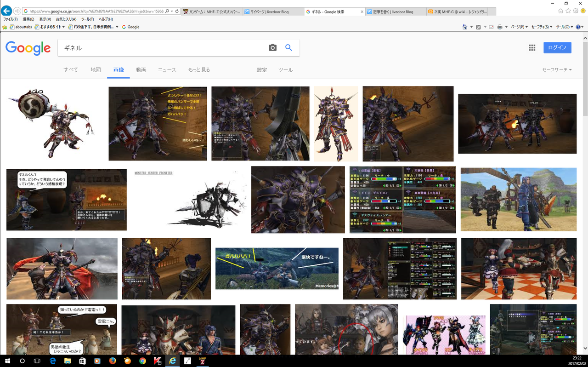Open the Google favorites bar bookmark
The width and height of the screenshot is (588, 367).
tap(130, 27)
